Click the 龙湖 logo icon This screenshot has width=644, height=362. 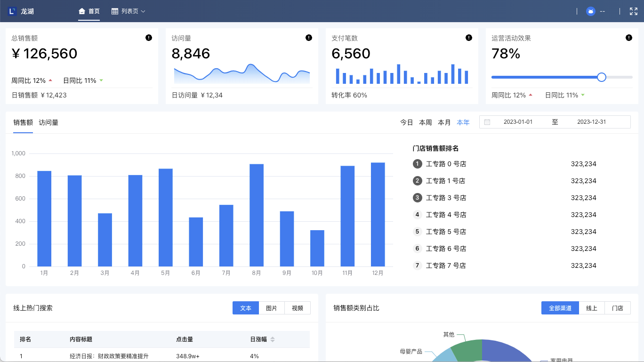pos(12,11)
